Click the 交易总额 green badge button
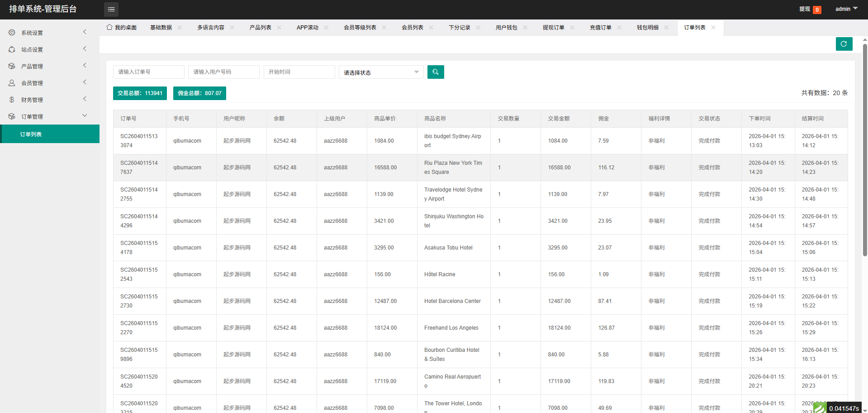The width and height of the screenshot is (868, 413). tap(140, 93)
